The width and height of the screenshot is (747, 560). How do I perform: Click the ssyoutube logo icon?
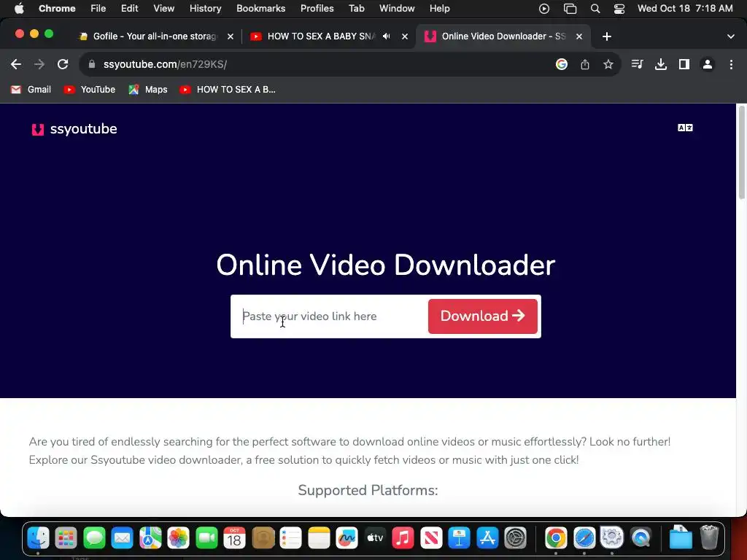[x=38, y=130]
